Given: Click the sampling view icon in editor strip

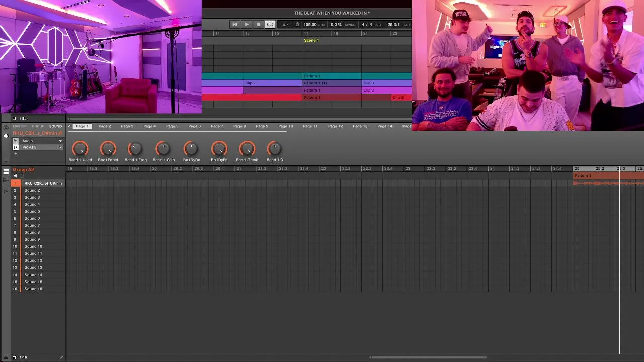Looking at the screenshot, I should coord(6,191).
